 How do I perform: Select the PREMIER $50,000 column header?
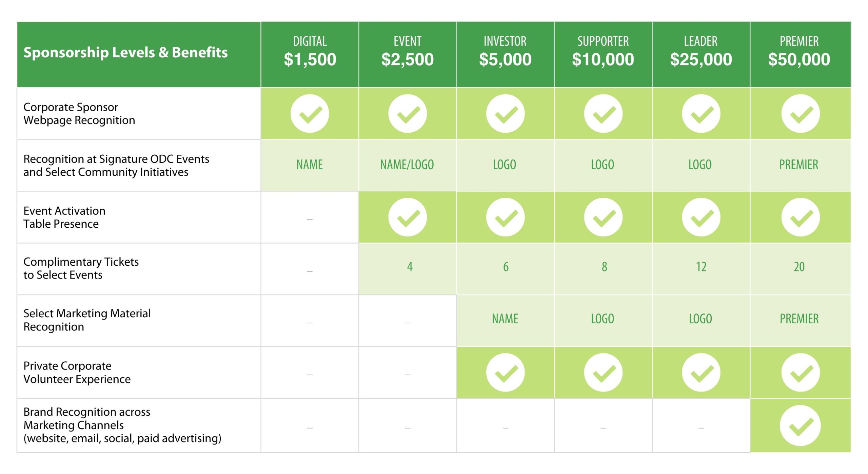click(800, 54)
